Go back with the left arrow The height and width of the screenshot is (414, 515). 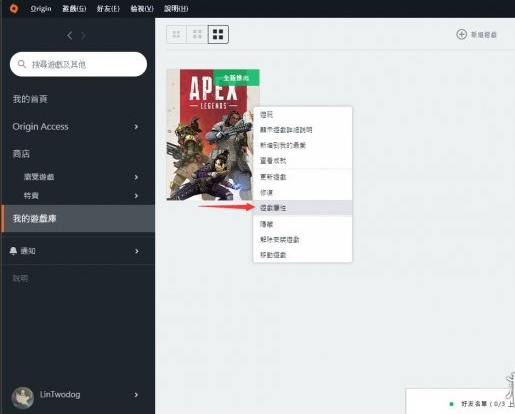coord(69,35)
